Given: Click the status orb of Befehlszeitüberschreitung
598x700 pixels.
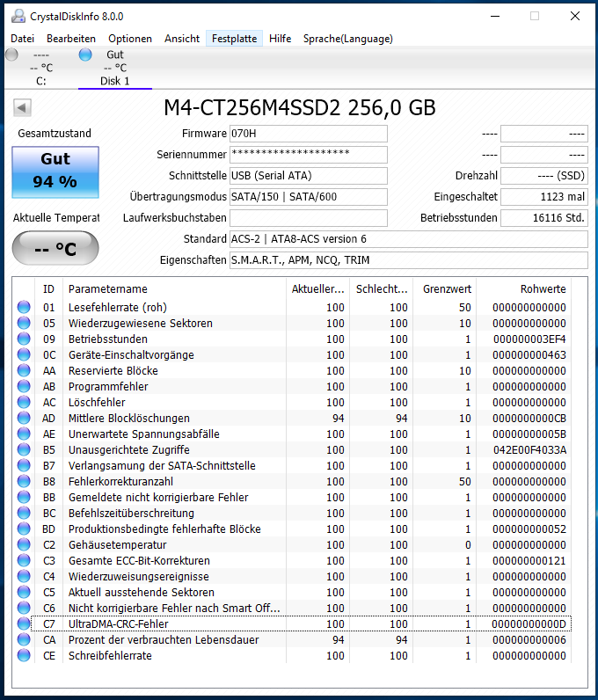Looking at the screenshot, I should tap(24, 513).
